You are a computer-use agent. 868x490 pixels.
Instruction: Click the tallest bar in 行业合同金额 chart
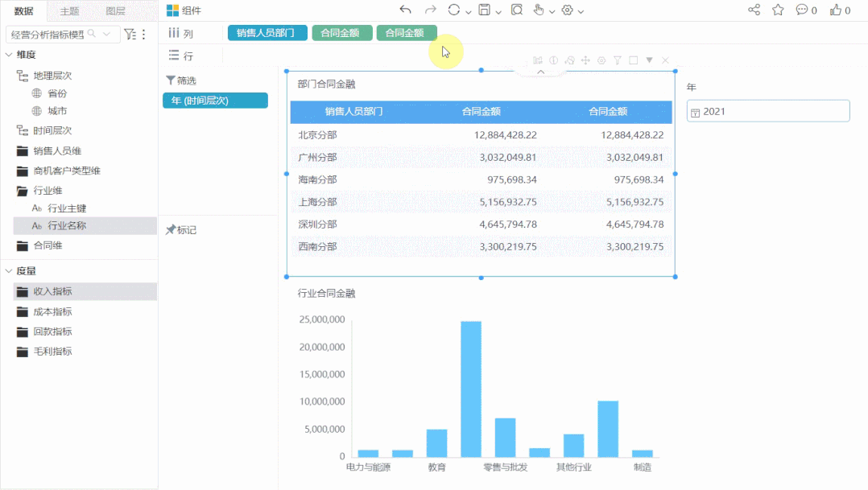[x=471, y=389]
